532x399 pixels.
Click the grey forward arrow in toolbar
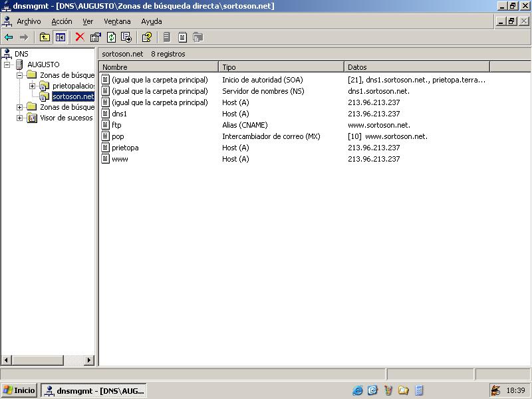click(x=24, y=37)
